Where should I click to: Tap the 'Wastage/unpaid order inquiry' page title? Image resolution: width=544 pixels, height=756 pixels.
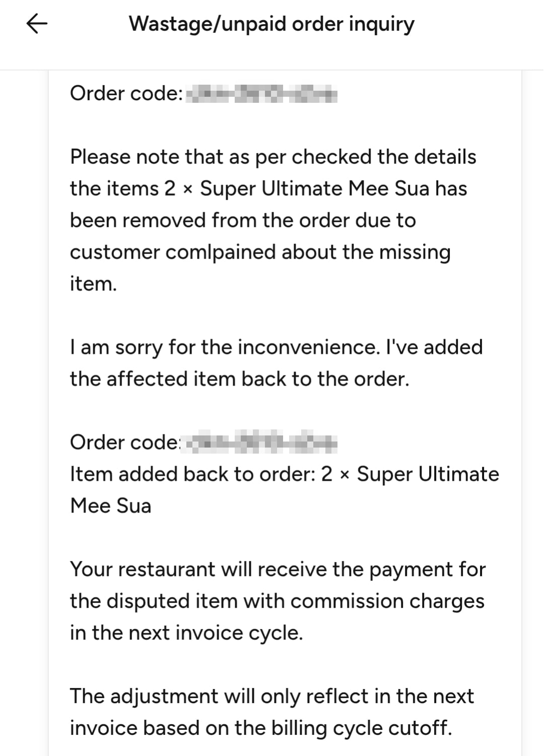click(271, 24)
